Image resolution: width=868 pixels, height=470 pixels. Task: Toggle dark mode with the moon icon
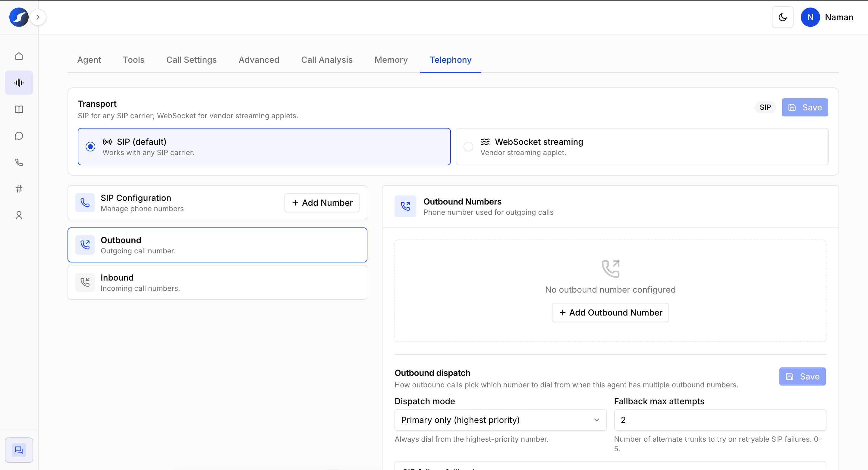click(782, 17)
